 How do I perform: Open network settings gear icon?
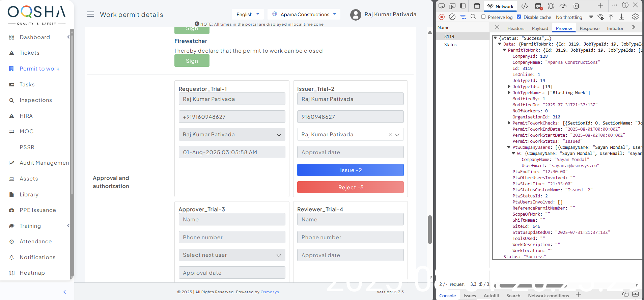click(x=635, y=17)
